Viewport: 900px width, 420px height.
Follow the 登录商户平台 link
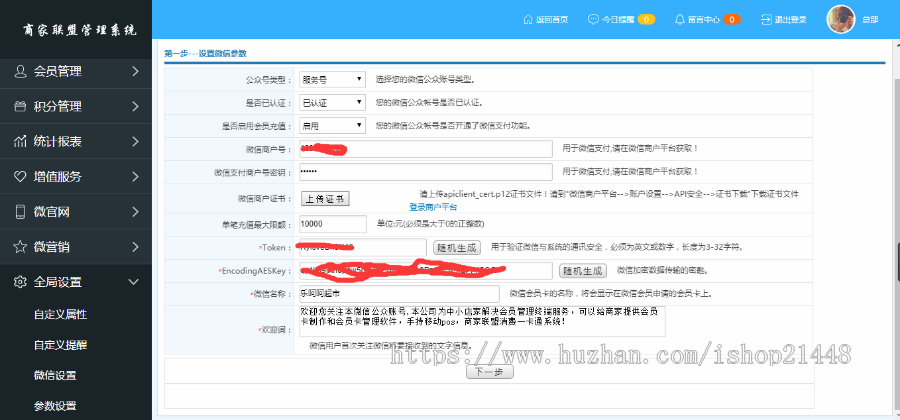(x=433, y=207)
